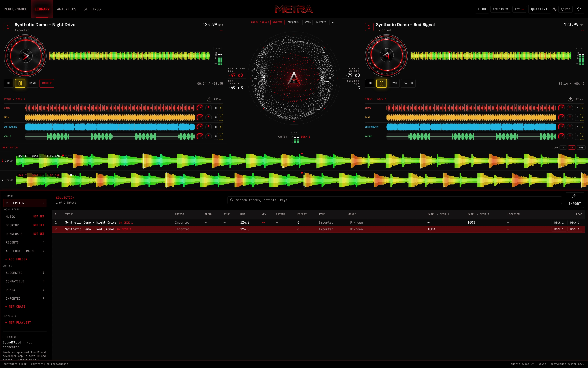Open the Analytics tab
This screenshot has width=588, height=368.
[x=67, y=9]
